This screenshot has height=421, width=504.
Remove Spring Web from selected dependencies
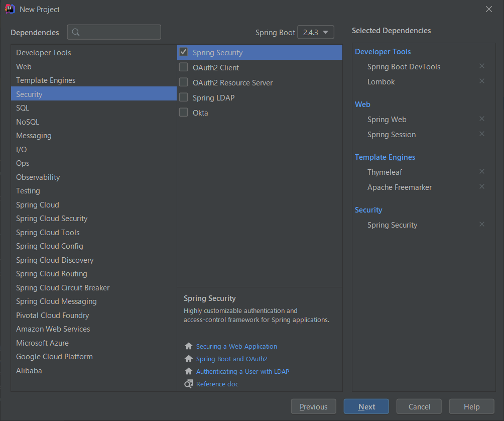click(x=482, y=119)
